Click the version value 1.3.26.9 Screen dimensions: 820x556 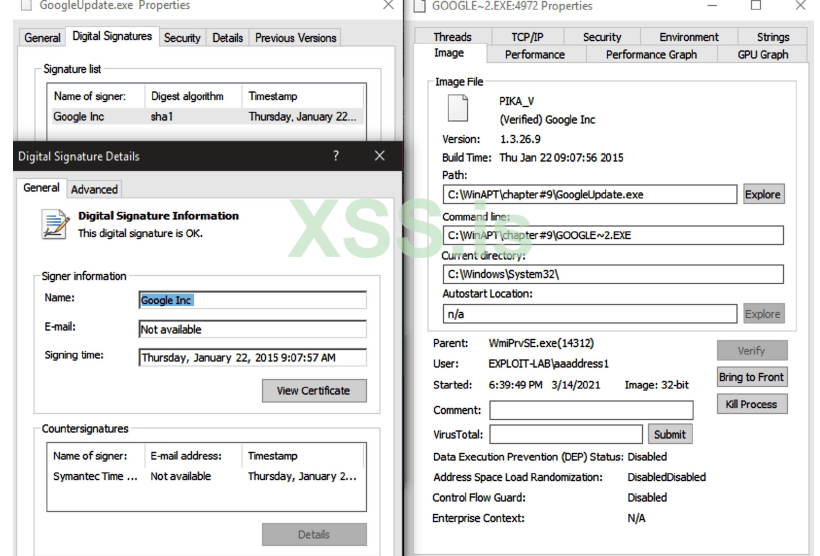pyautogui.click(x=520, y=139)
